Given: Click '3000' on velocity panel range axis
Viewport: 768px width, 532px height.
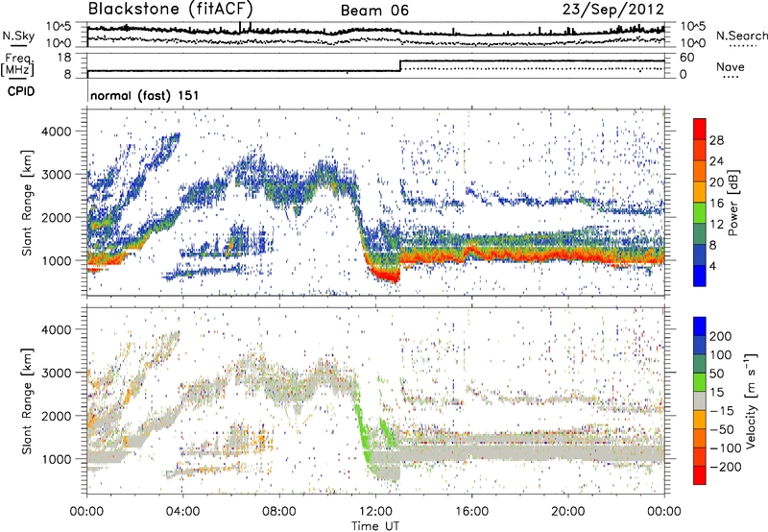Looking at the screenshot, I should (x=57, y=373).
